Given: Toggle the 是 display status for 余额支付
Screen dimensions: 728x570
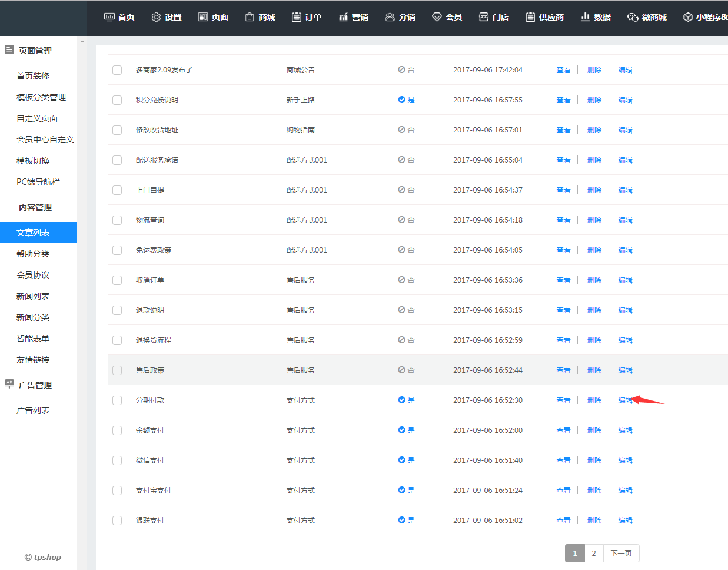Looking at the screenshot, I should (x=406, y=430).
